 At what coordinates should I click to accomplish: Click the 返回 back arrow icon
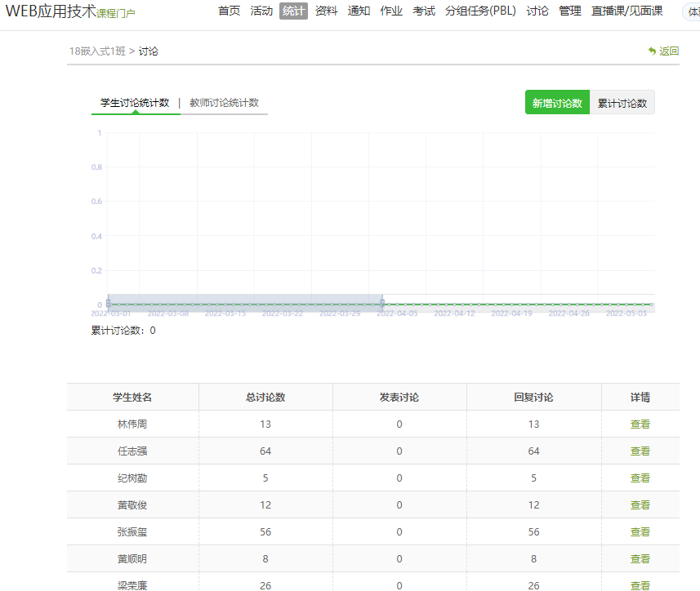point(652,51)
